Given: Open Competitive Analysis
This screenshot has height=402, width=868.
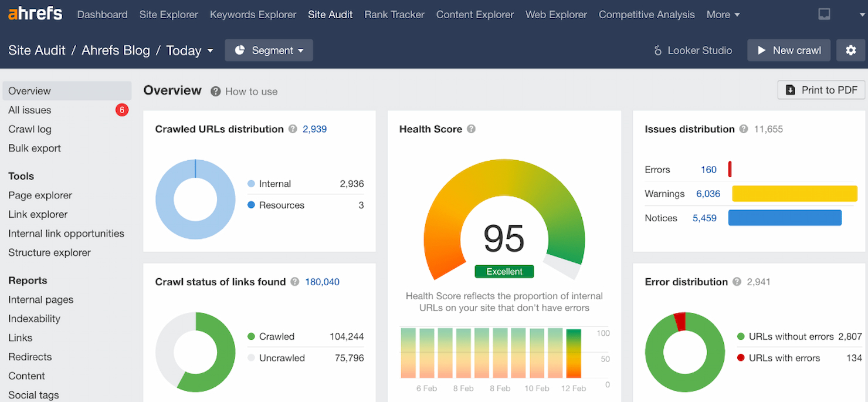Looking at the screenshot, I should pyautogui.click(x=647, y=15).
